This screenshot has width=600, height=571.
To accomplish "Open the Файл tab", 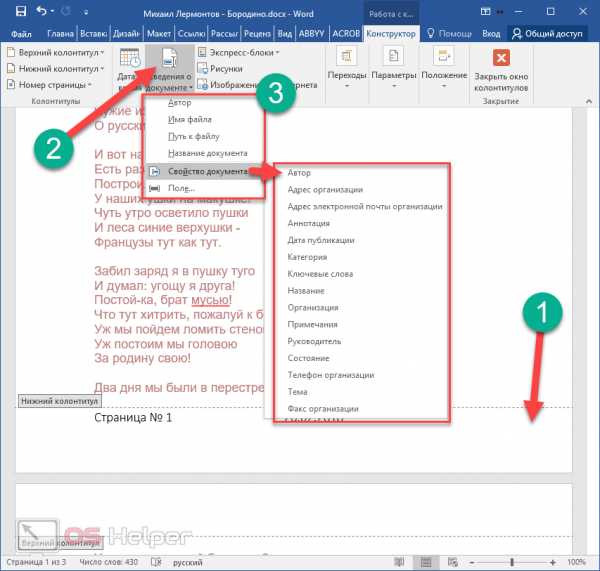I will (21, 34).
